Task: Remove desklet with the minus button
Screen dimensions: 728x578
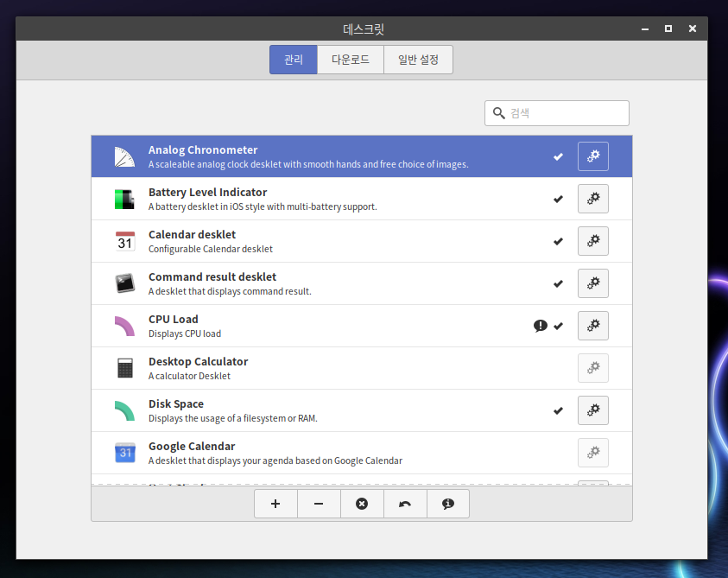Action: 319,504
